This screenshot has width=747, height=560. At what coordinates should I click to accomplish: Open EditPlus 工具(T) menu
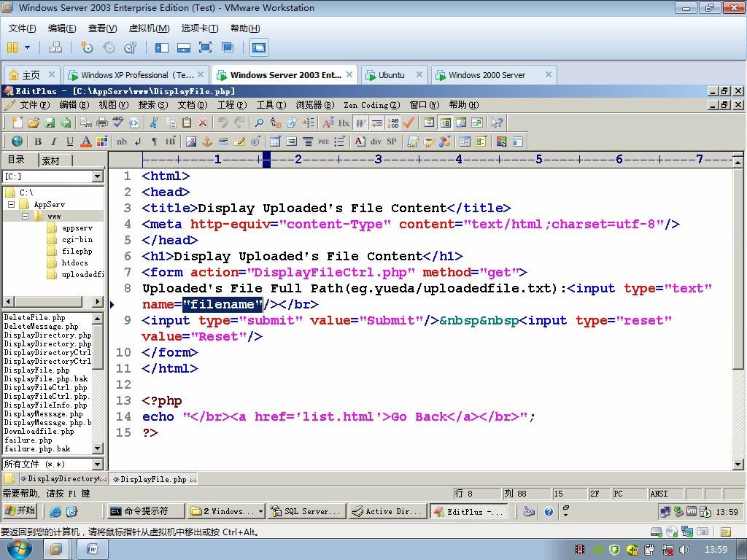(271, 105)
